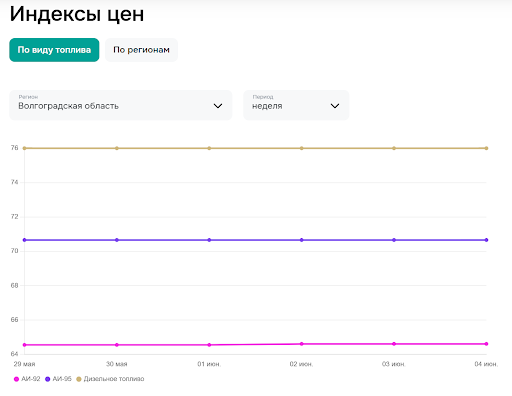The width and height of the screenshot is (512, 396).
Task: Click the purple АИ-95 legend color dot
Action: (48, 379)
